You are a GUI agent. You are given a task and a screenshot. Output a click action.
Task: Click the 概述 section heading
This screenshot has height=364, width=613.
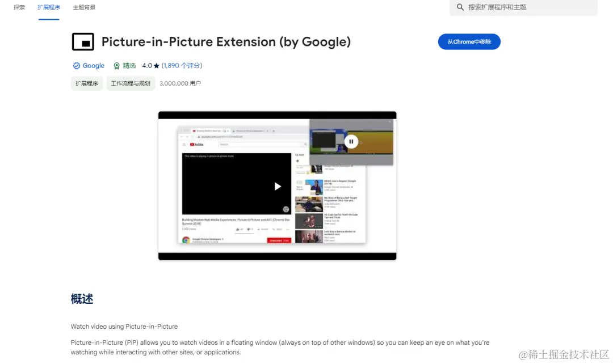coord(82,299)
